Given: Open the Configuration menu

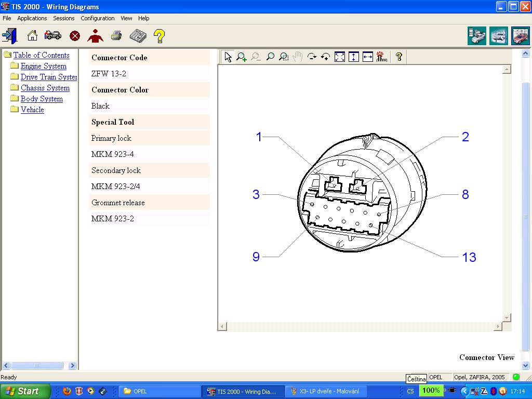Looking at the screenshot, I should click(x=97, y=18).
